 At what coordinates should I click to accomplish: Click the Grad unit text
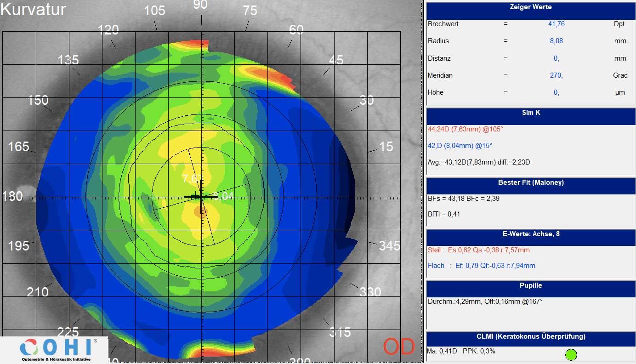click(x=620, y=75)
